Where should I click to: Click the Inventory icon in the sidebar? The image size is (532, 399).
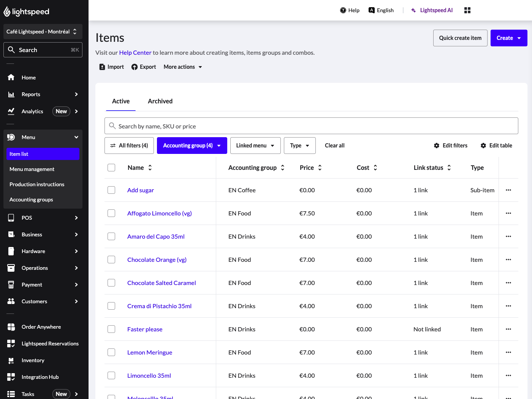(11, 360)
